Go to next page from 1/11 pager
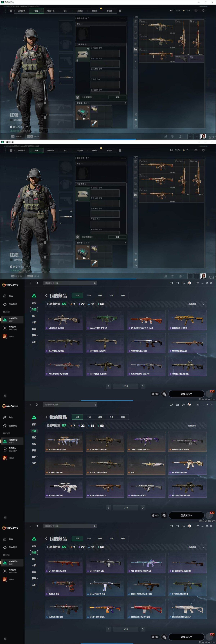 pos(143,508)
